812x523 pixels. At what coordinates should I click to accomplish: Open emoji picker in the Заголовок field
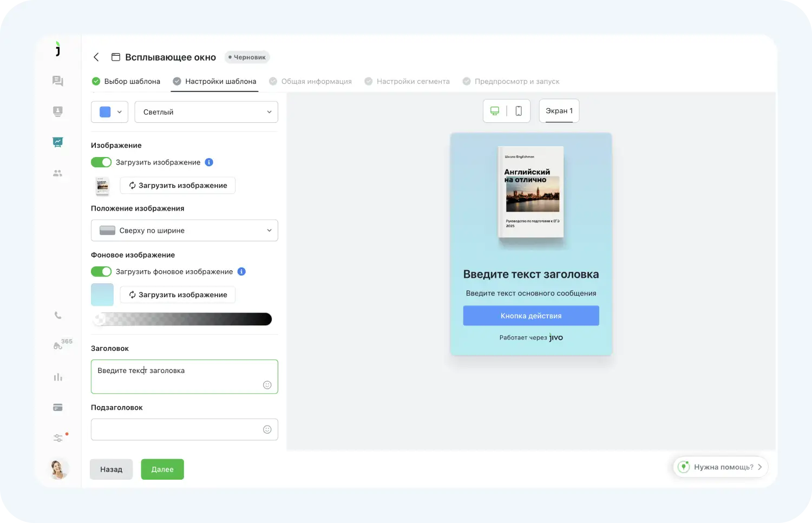click(x=267, y=385)
